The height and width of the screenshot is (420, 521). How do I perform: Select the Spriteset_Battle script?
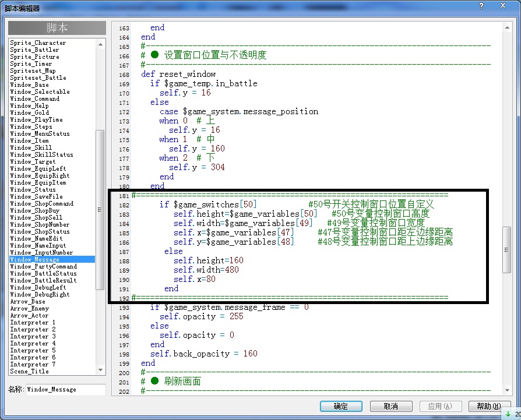(x=38, y=77)
